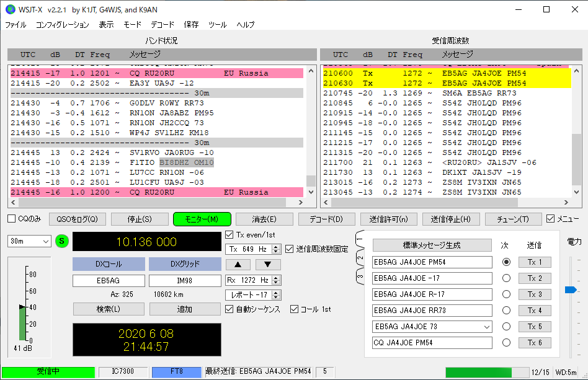
Task: Click the green S split-mode indicator
Action: 62,241
